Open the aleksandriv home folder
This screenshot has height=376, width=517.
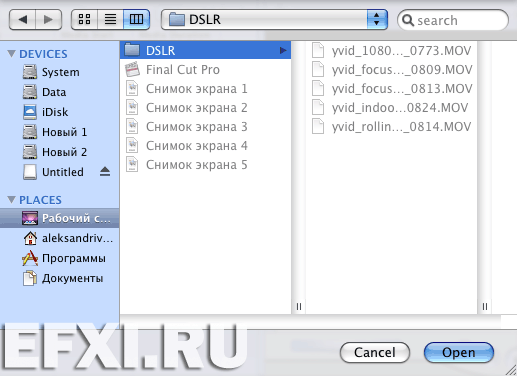point(59,238)
